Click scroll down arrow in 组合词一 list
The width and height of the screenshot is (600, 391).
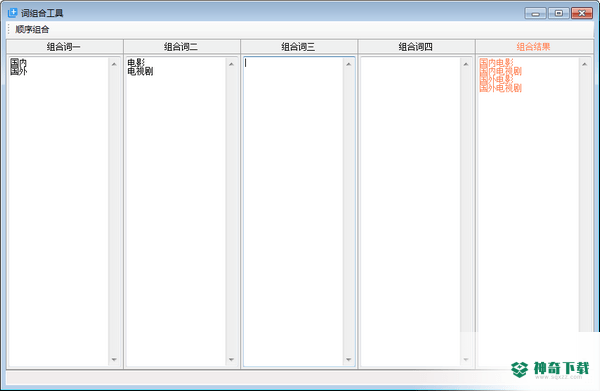click(x=114, y=359)
